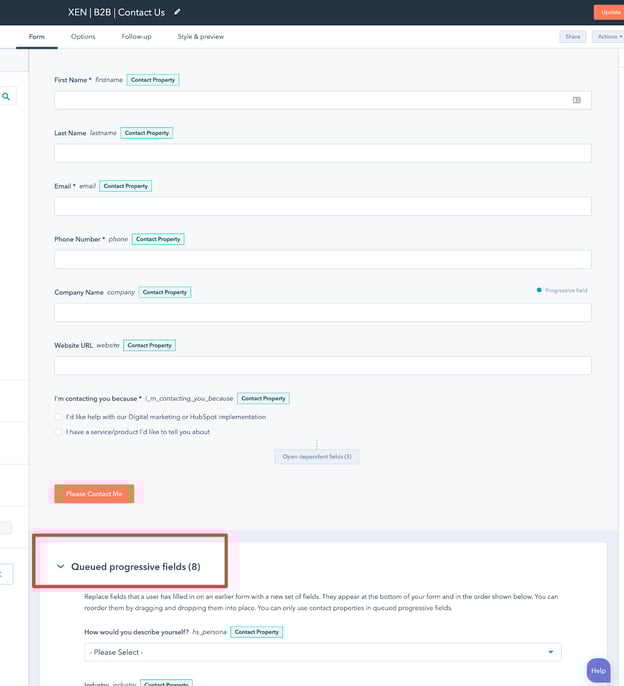Click the search magnifier icon in left panel

(6, 97)
